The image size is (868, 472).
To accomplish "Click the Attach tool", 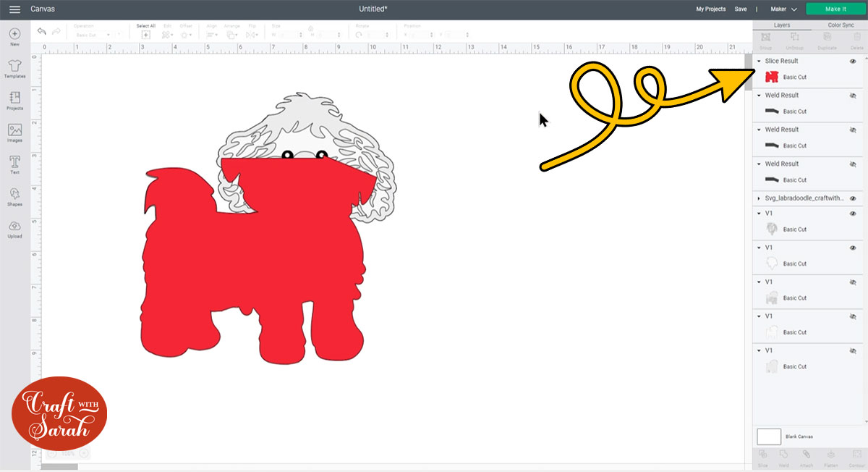I will [x=807, y=458].
